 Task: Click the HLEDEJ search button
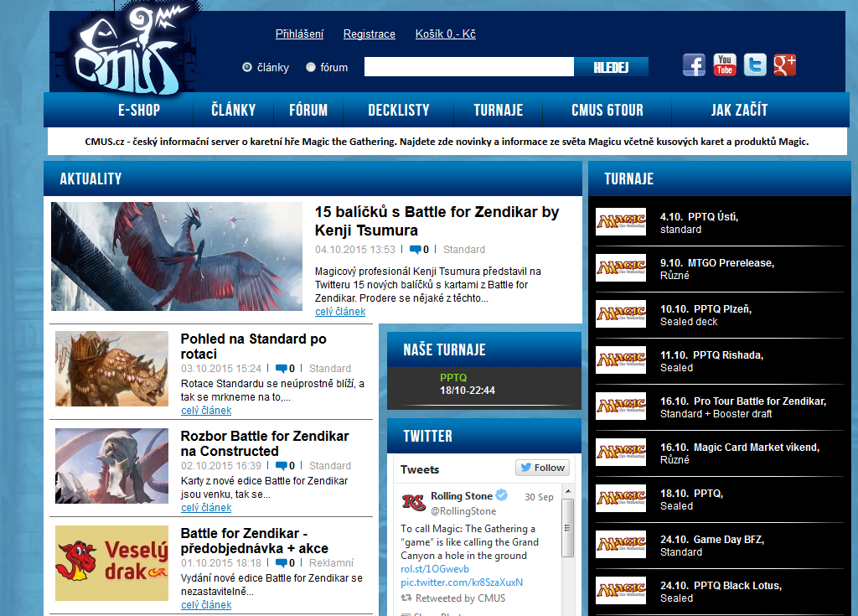(611, 67)
